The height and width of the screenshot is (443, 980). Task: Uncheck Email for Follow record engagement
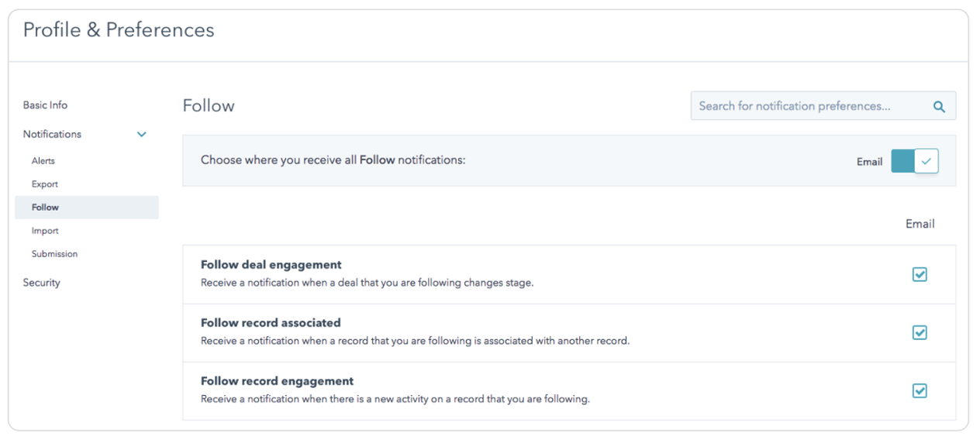(x=920, y=391)
